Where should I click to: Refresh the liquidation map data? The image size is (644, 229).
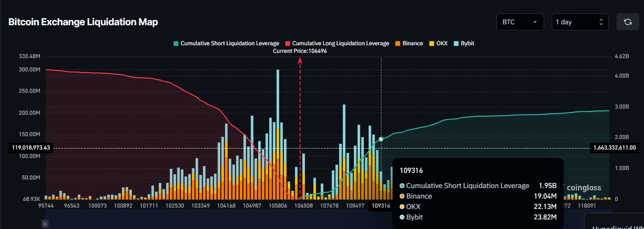click(x=627, y=22)
